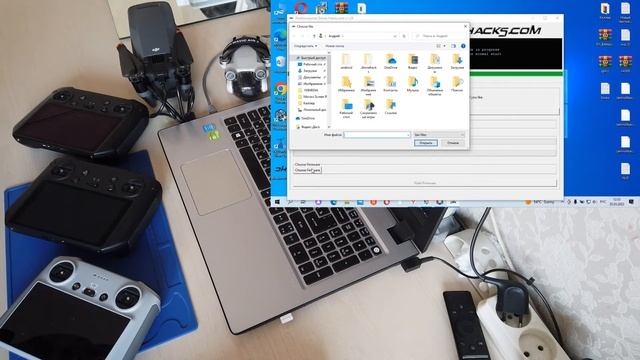The height and width of the screenshot is (360, 640).
Task: Click the help icon in dialog toolbar
Action: (463, 46)
